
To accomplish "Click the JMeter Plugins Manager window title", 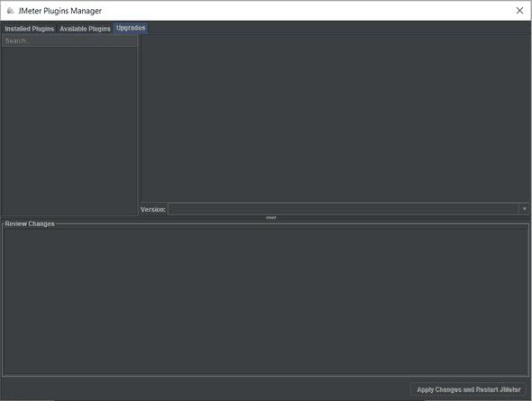I will tap(60, 11).
